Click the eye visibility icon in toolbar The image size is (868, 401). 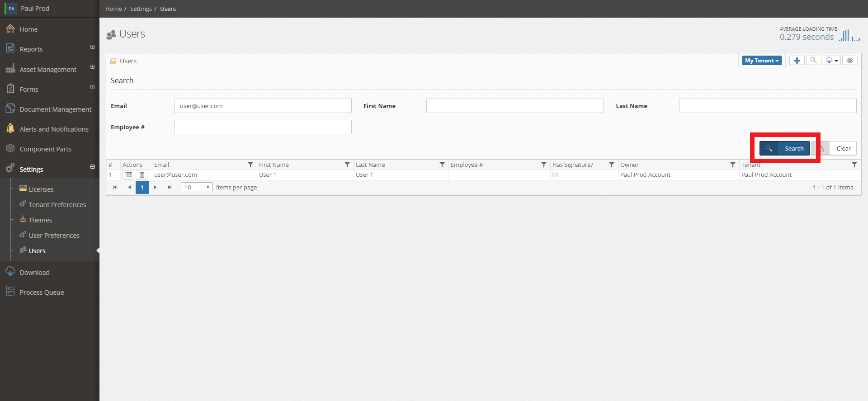coord(850,61)
